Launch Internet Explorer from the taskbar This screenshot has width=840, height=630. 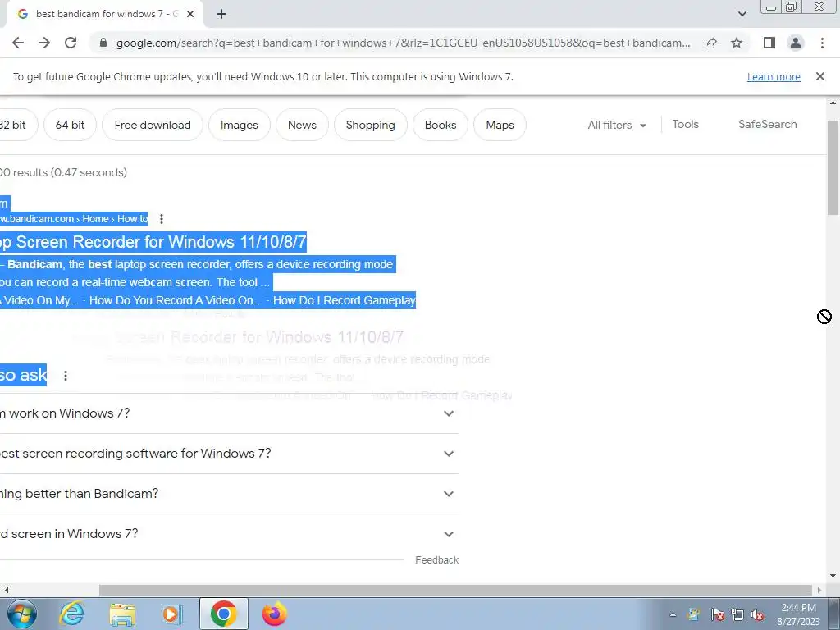[71, 614]
